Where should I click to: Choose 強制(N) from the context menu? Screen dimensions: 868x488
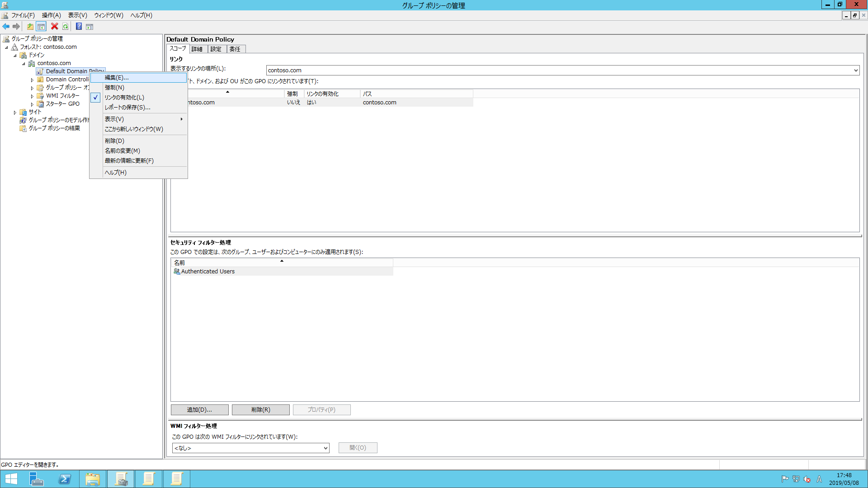pos(138,88)
